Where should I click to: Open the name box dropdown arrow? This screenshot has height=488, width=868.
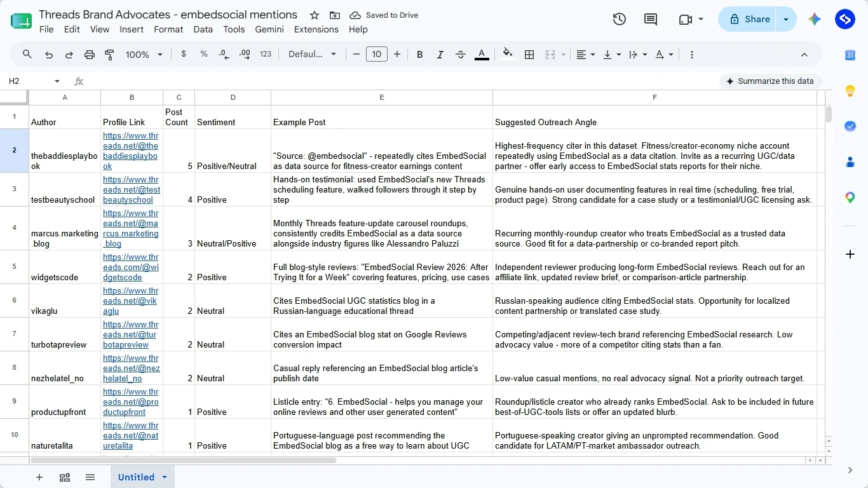pyautogui.click(x=57, y=81)
